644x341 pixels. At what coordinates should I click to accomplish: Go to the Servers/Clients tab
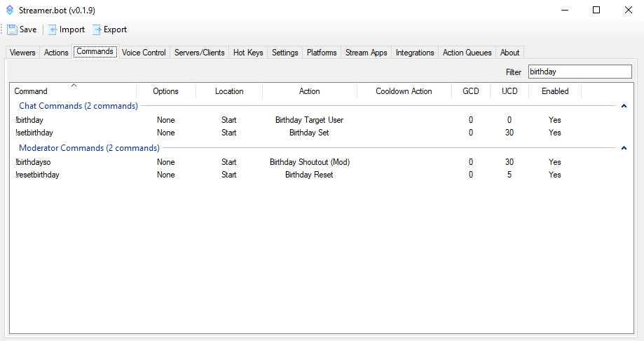pos(200,53)
